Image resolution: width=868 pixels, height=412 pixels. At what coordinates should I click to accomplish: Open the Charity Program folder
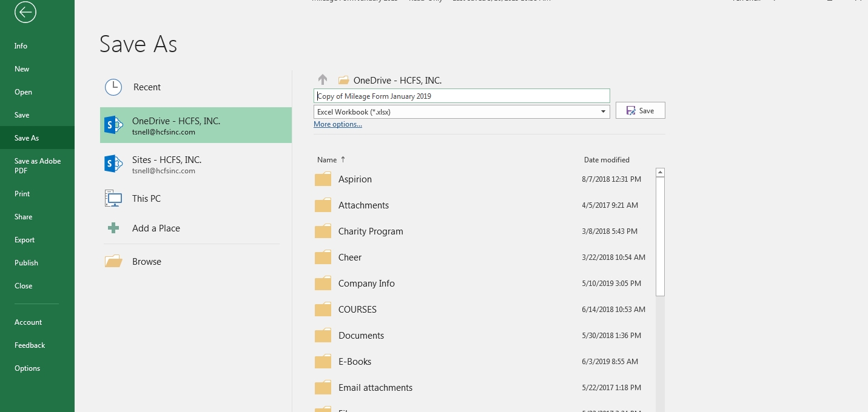click(370, 231)
